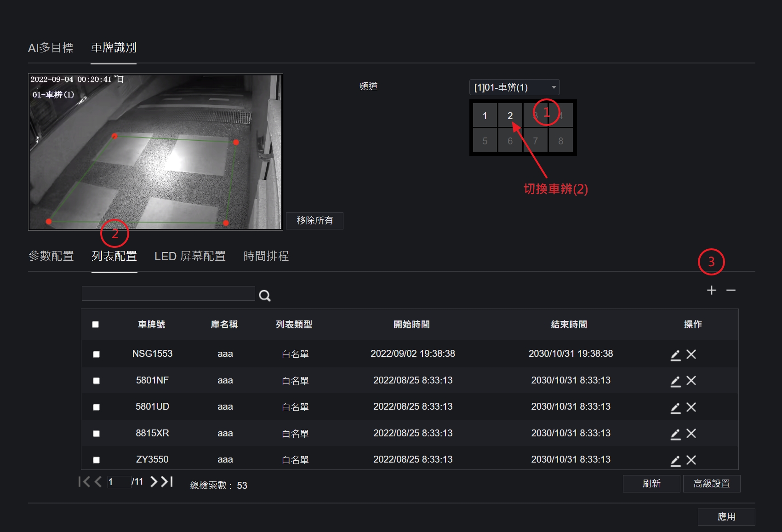The image size is (782, 532).
Task: Tick the checkbox for plate 5801UD
Action: (x=96, y=407)
